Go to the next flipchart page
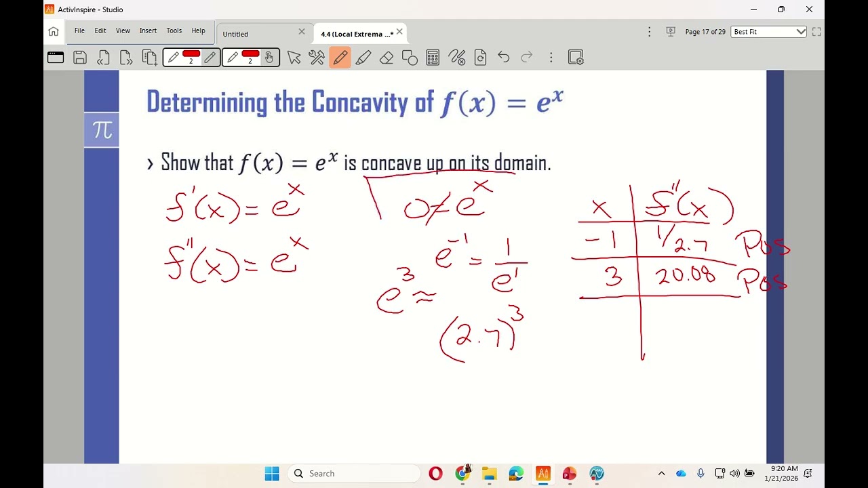 [x=125, y=58]
